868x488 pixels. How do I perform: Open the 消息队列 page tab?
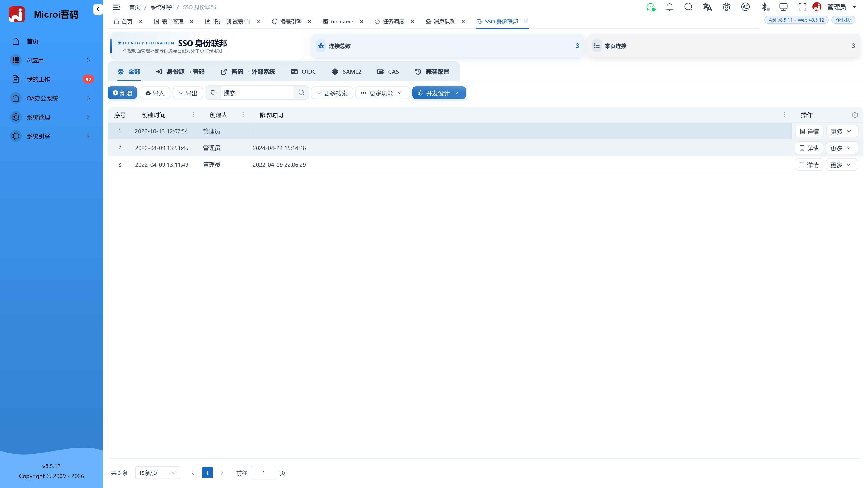[441, 21]
